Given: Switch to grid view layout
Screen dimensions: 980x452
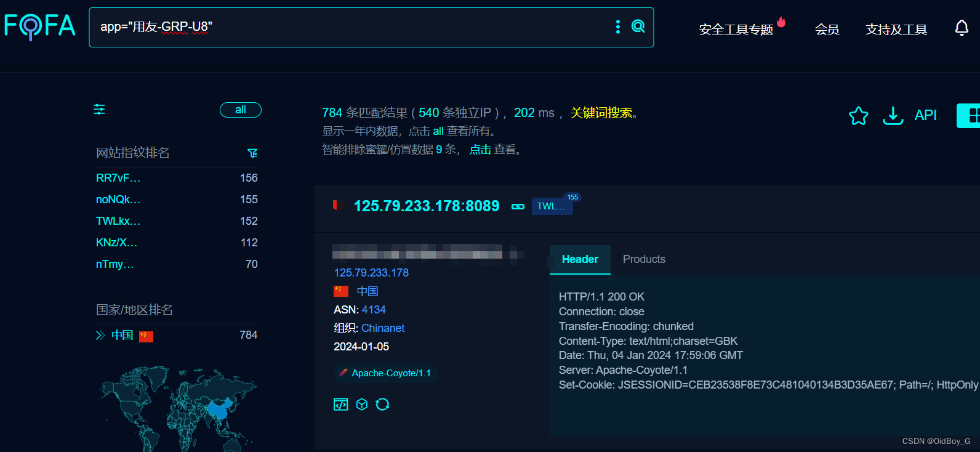Looking at the screenshot, I should 970,116.
